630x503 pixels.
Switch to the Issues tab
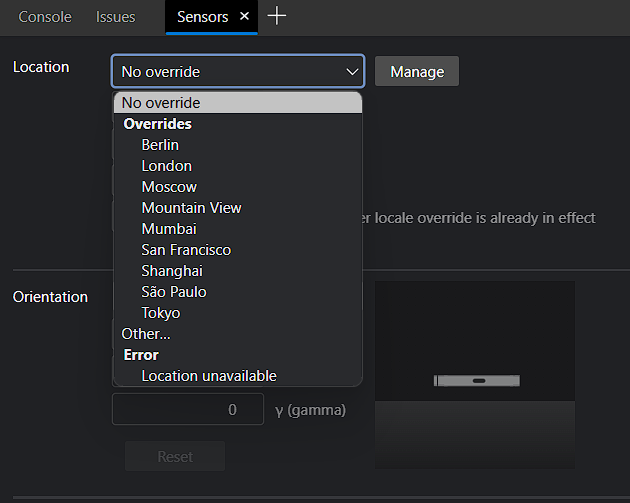click(116, 17)
